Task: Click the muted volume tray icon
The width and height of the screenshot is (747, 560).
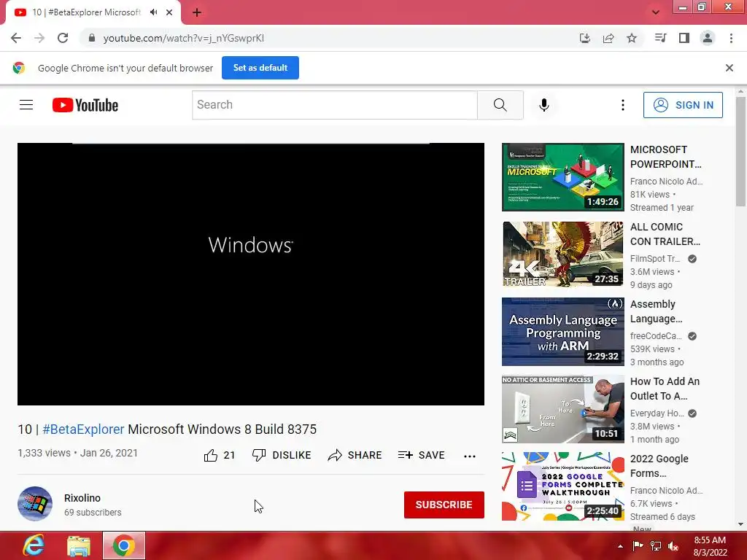Action: 673,546
